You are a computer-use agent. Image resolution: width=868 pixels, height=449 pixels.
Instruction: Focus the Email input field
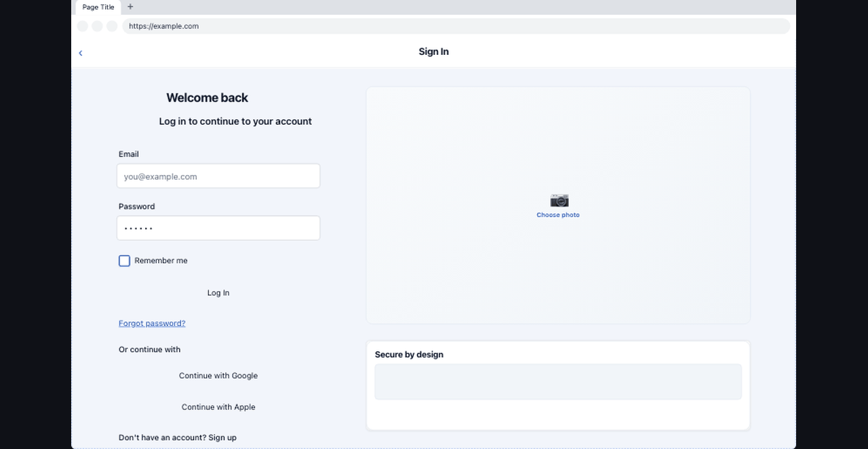coord(218,176)
